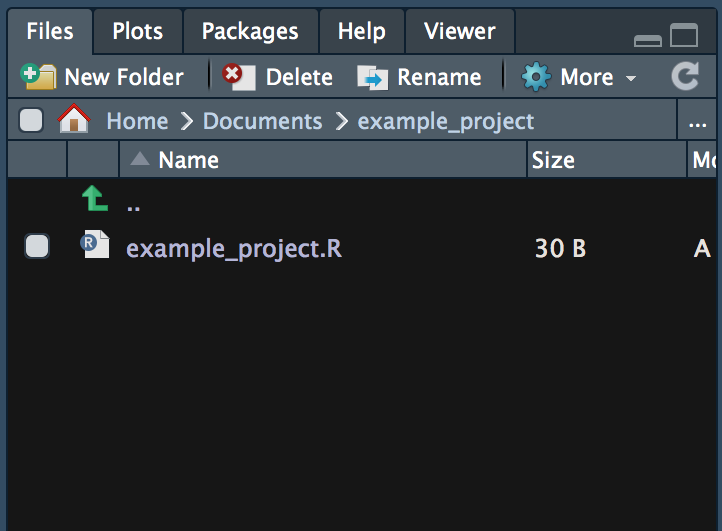722x531 pixels.
Task: Open the path browse ellipsis button
Action: tap(697, 123)
